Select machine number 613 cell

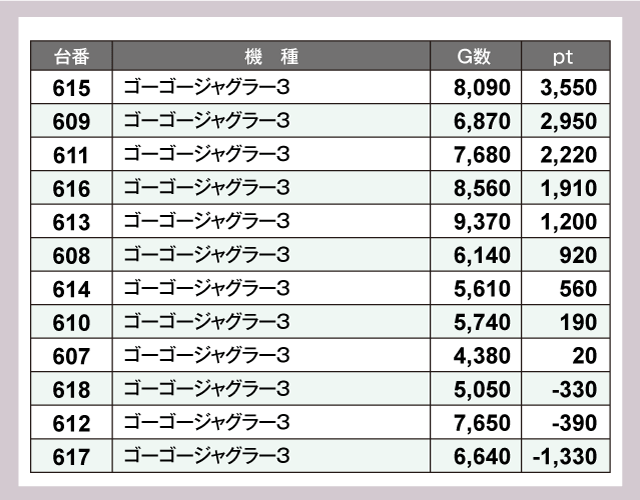[x=71, y=222]
